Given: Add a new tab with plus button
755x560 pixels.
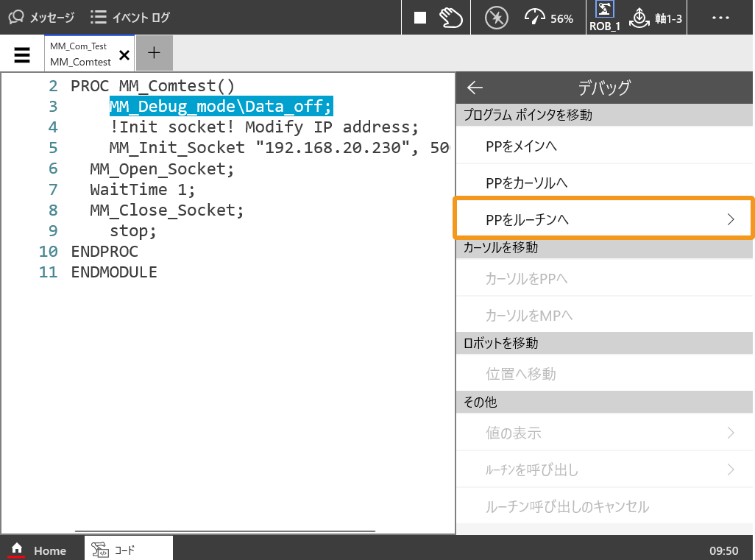Looking at the screenshot, I should [x=154, y=52].
